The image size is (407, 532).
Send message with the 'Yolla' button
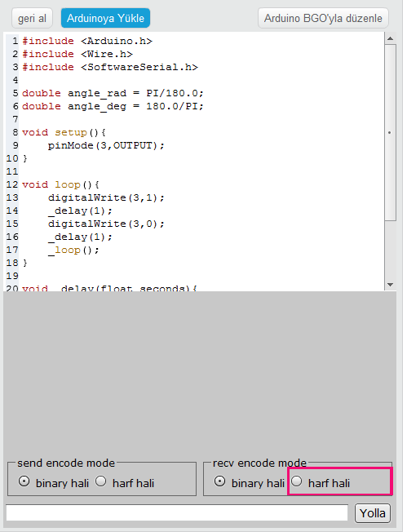coord(373,513)
